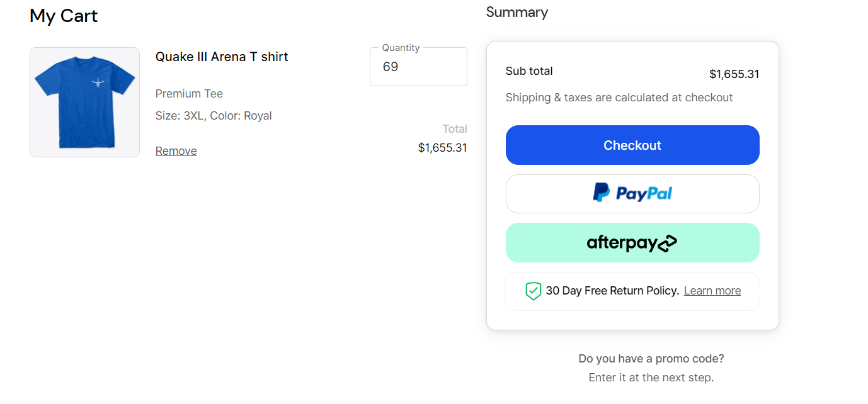Click the 30 Day Free Return Policy text
This screenshot has height=404, width=868.
click(x=612, y=291)
